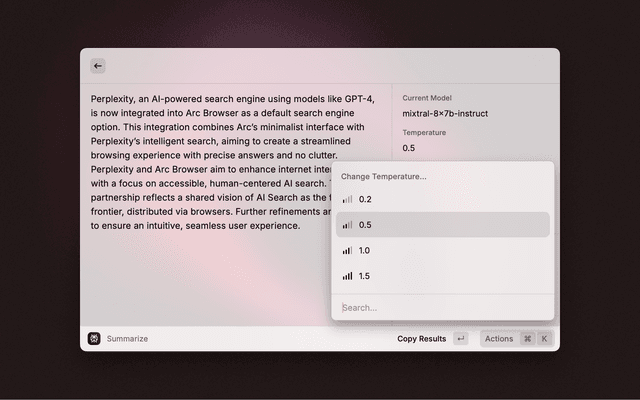Viewport: 640px width, 400px height.
Task: Click the signal bars icon beside 0.2
Action: coord(347,199)
